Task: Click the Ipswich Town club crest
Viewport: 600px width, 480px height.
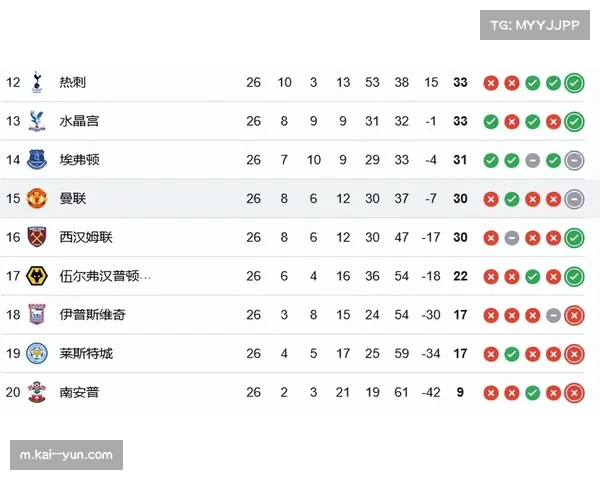Action: [38, 315]
